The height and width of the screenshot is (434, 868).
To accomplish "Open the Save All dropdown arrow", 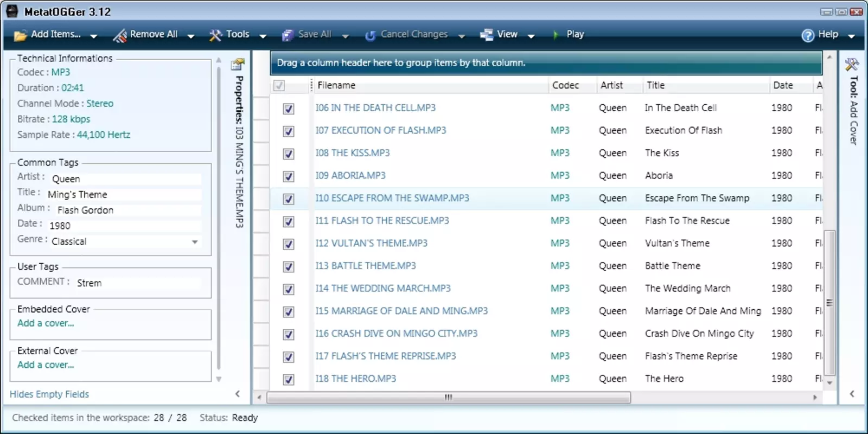I will pos(345,36).
